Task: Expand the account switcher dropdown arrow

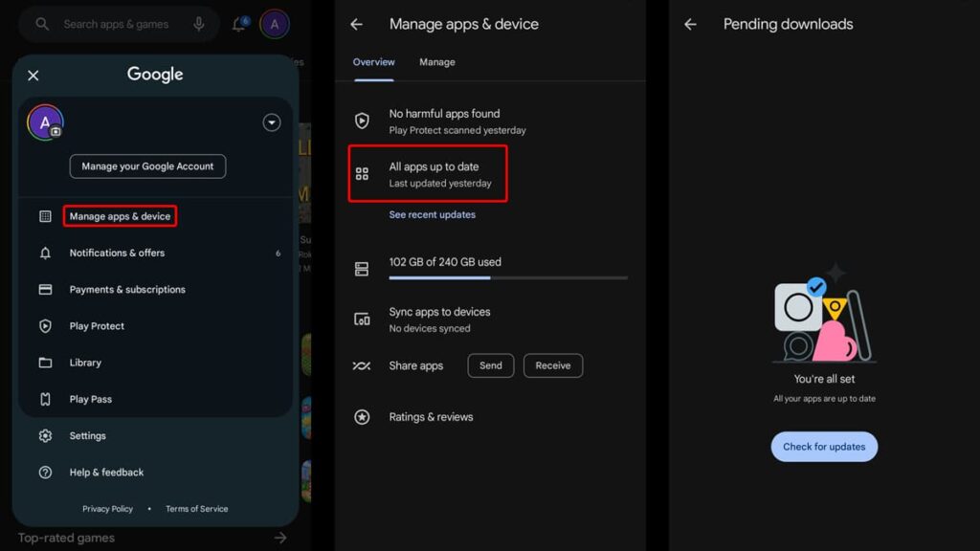Action: click(x=272, y=122)
